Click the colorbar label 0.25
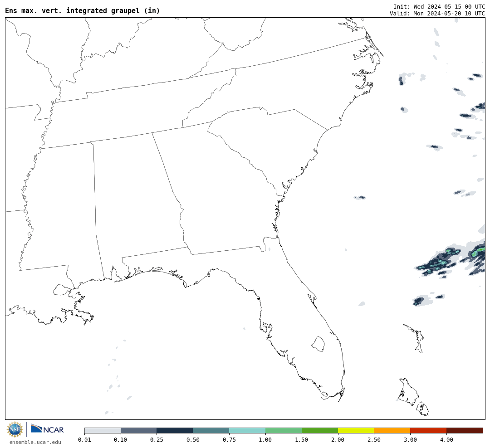Image resolution: width=490 pixels, height=448 pixels. pyautogui.click(x=157, y=440)
